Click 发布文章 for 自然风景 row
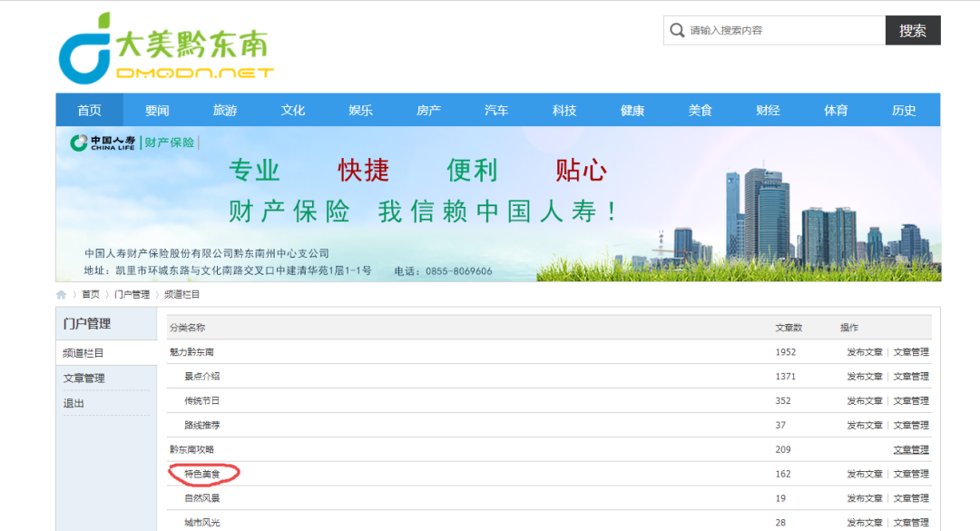 pyautogui.click(x=865, y=497)
